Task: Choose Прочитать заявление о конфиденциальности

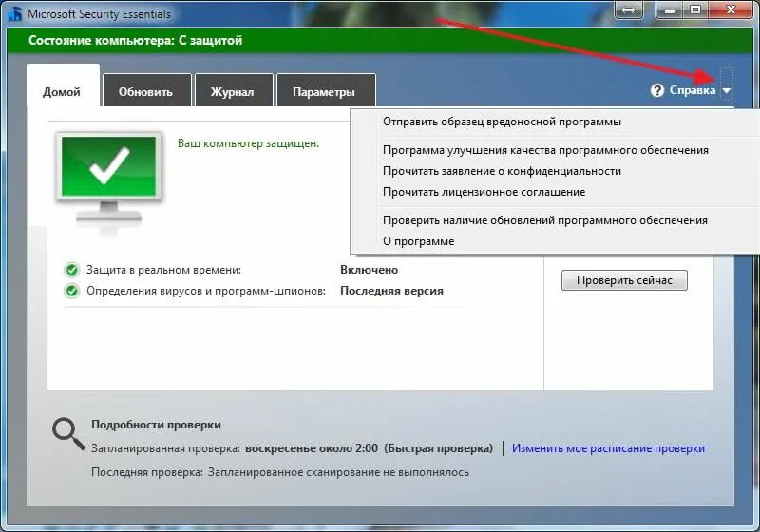Action: tap(555, 171)
